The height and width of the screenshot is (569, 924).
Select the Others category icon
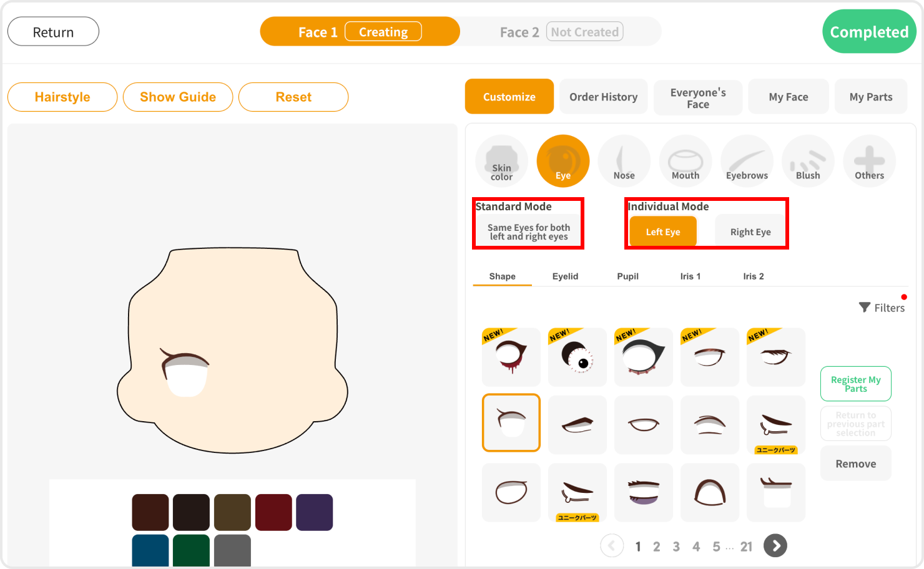(x=869, y=161)
